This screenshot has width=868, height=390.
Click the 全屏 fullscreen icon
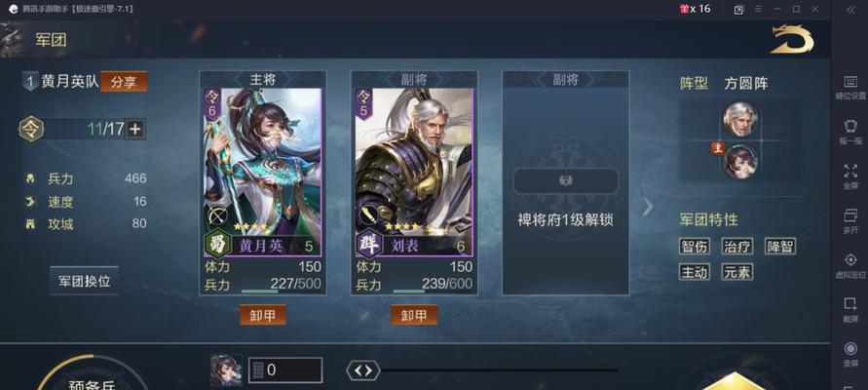tap(850, 171)
